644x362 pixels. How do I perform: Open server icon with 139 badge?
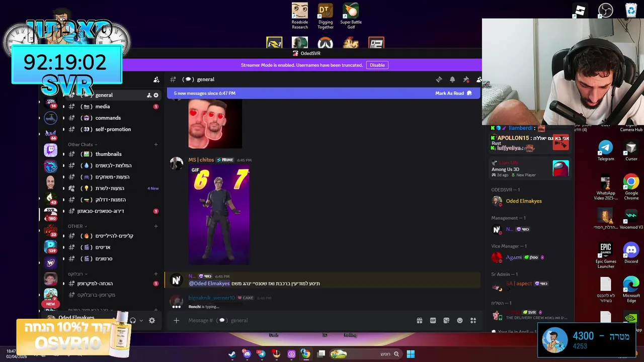click(x=50, y=246)
